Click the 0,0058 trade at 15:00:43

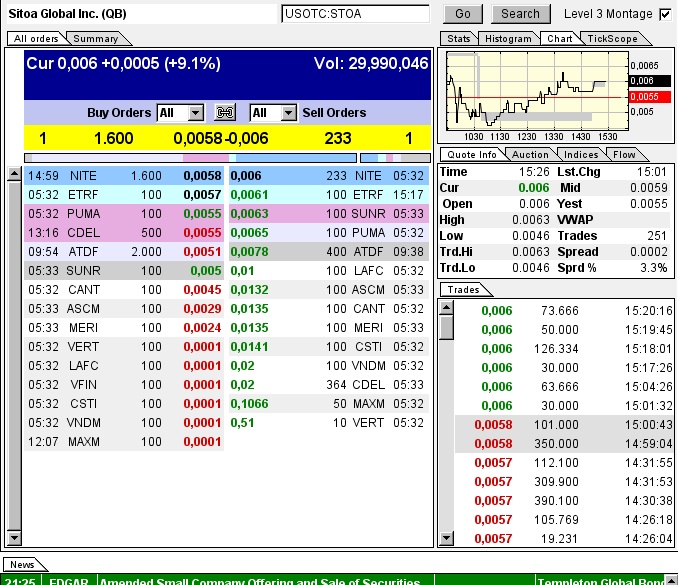click(x=564, y=425)
